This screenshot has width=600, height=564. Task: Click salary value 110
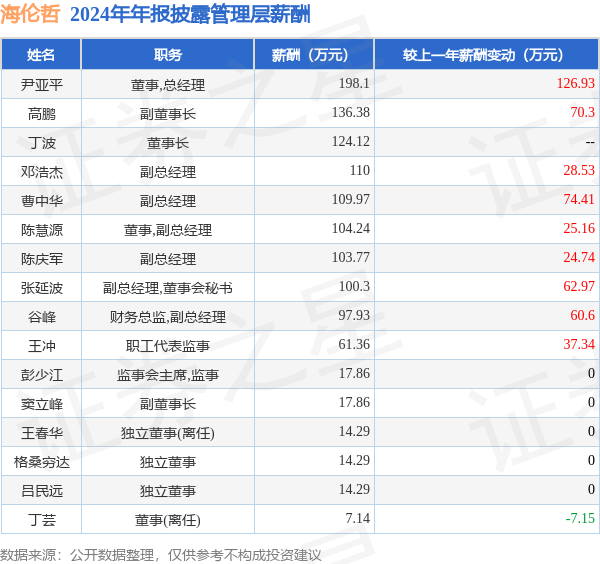360,170
